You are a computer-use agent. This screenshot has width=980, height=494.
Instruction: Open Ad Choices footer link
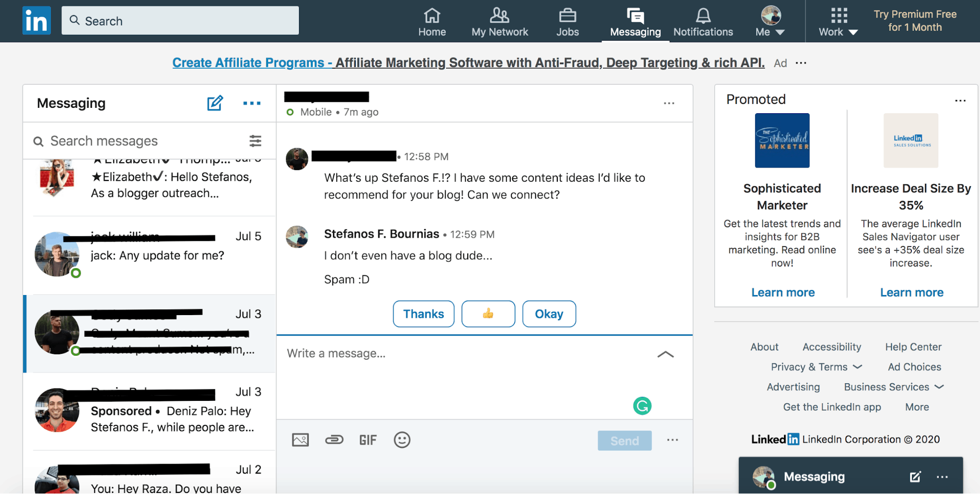coord(914,367)
